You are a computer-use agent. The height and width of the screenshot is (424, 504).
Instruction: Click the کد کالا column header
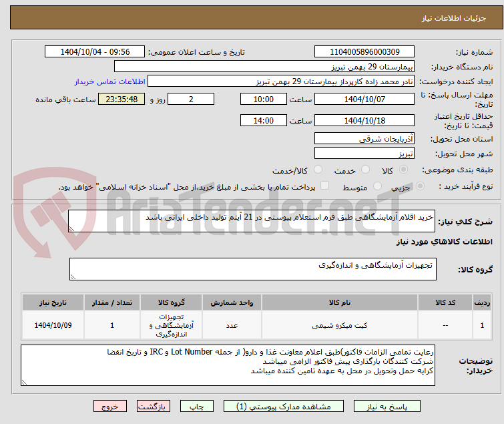[x=445, y=302]
